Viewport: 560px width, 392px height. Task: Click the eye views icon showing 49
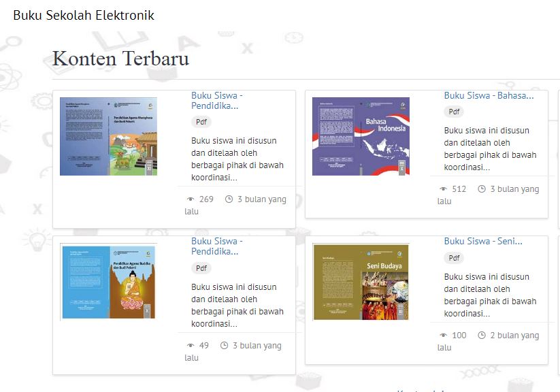(191, 346)
